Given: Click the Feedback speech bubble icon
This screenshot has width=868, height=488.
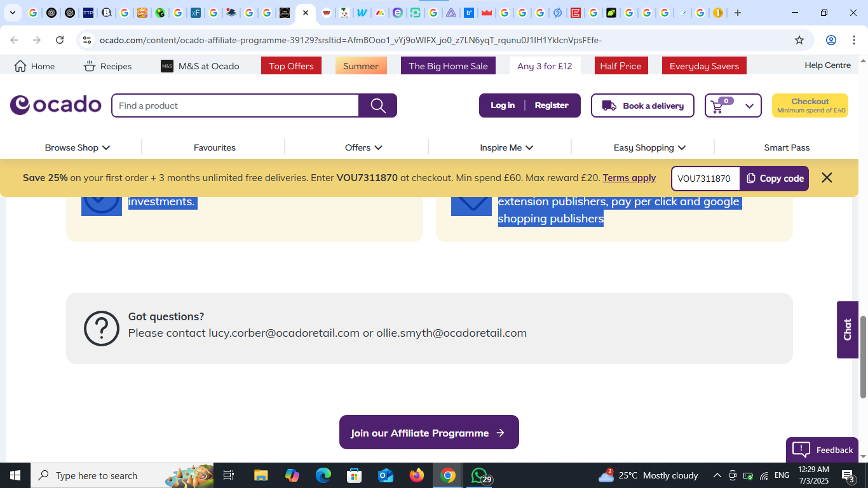Looking at the screenshot, I should coord(801,449).
